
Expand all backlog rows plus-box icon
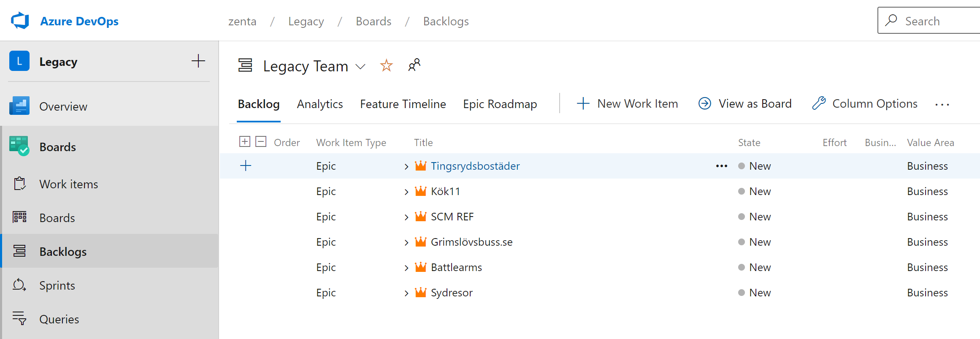click(245, 141)
